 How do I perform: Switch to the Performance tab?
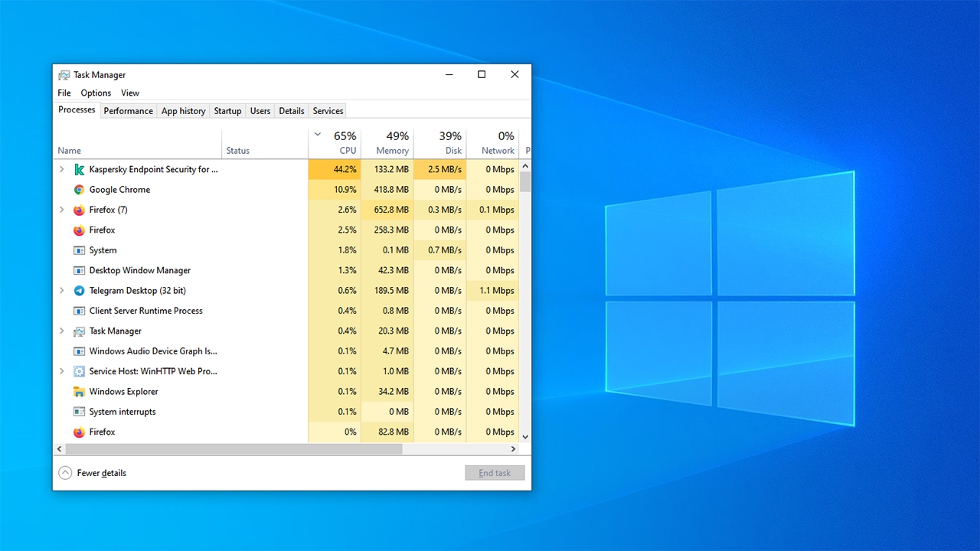tap(129, 111)
